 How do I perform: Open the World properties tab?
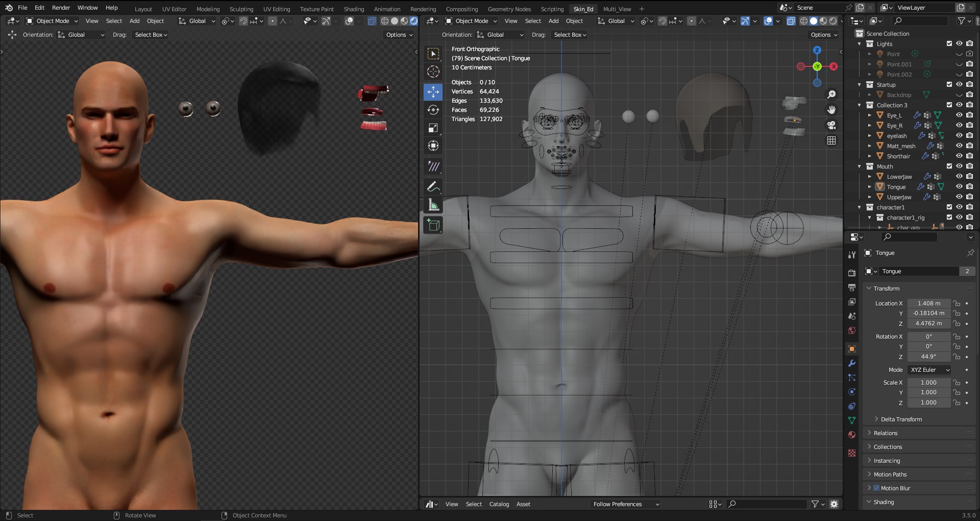point(851,330)
